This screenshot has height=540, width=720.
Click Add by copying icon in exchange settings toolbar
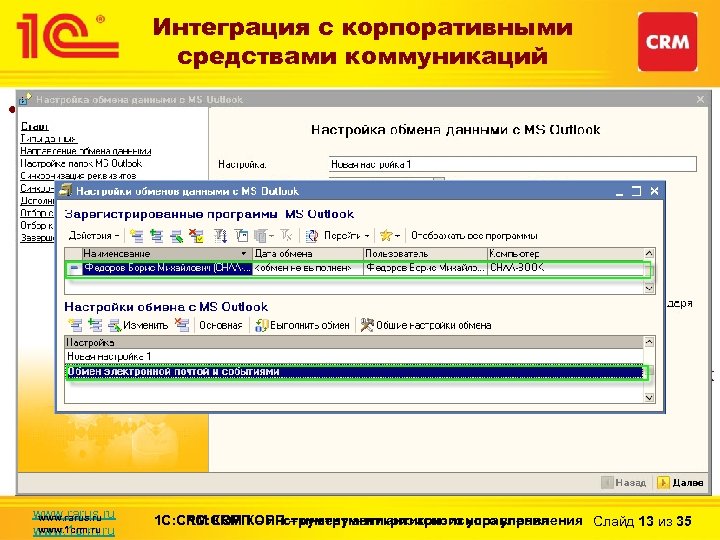click(95, 325)
